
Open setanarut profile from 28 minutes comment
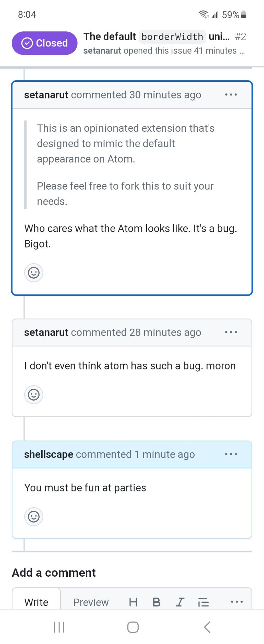(46, 332)
